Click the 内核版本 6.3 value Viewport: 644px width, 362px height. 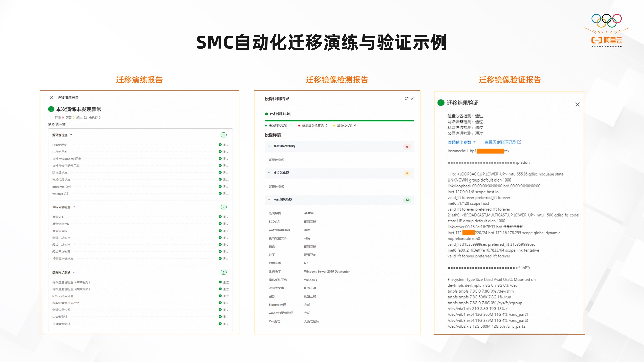pos(306,263)
